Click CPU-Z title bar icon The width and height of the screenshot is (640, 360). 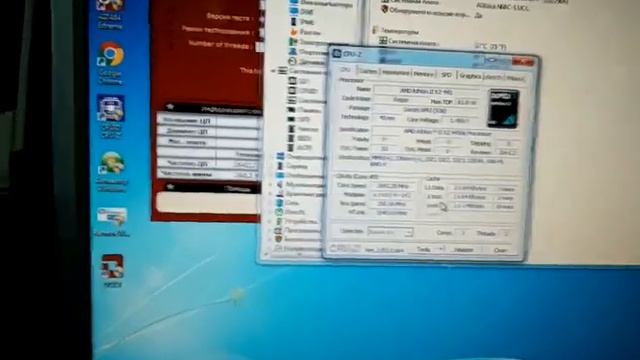pos(337,53)
